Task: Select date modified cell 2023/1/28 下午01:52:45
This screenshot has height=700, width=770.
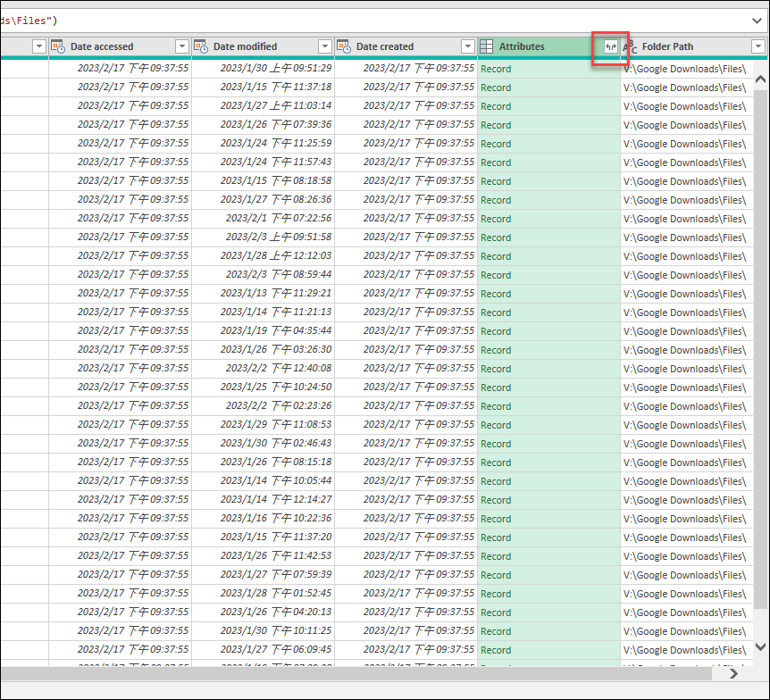Action: (264, 593)
